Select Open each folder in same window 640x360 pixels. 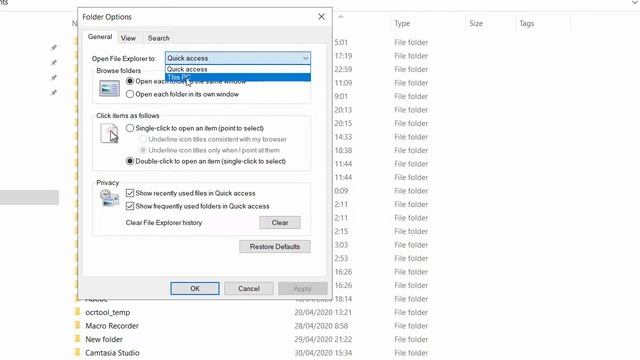186,81
